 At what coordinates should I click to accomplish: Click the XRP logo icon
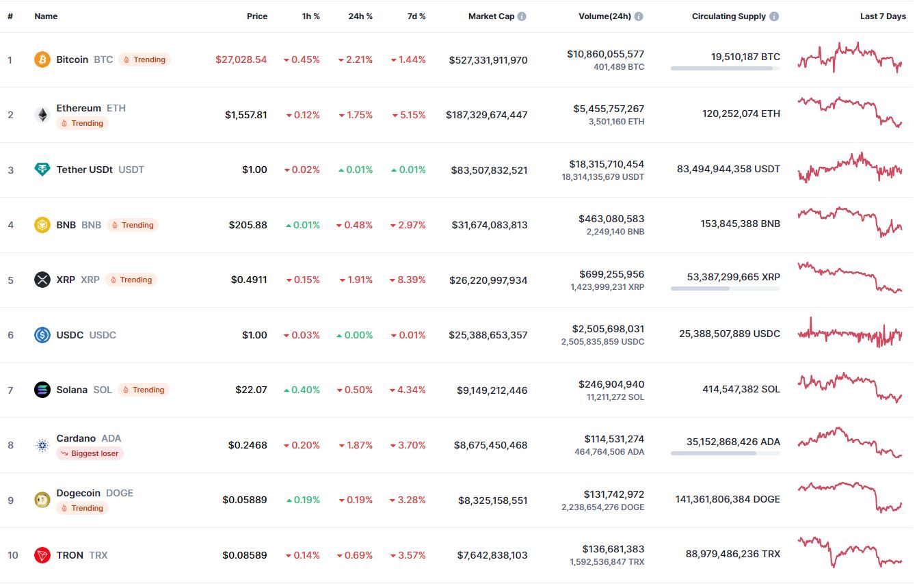coord(42,280)
